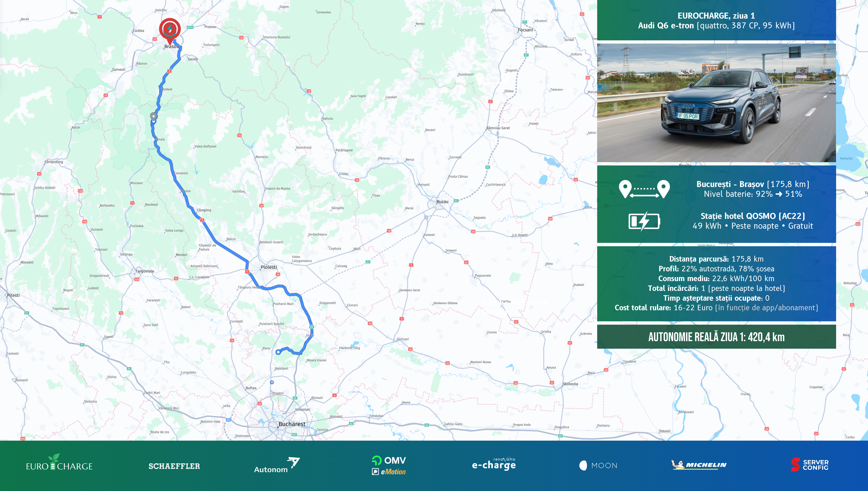
Task: Click the Buzau city label
Action: (442, 202)
